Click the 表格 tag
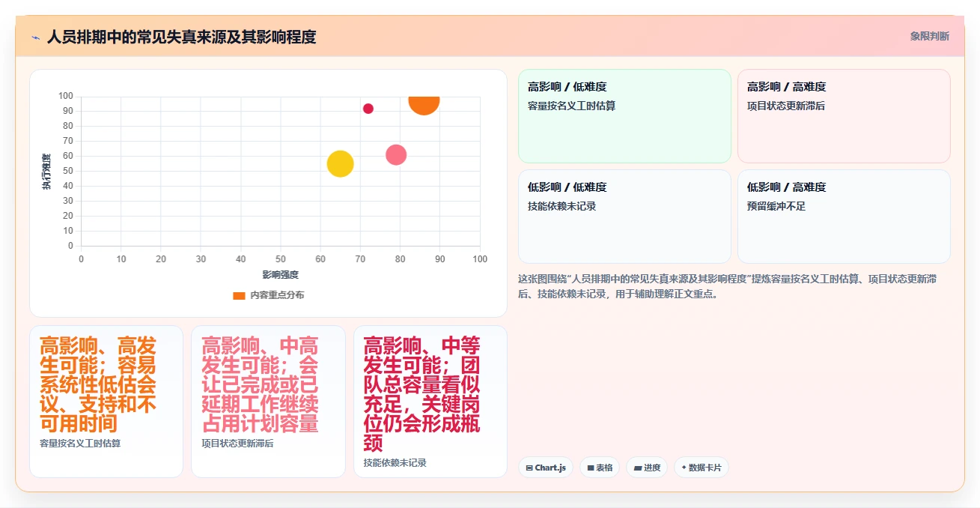 pyautogui.click(x=600, y=468)
